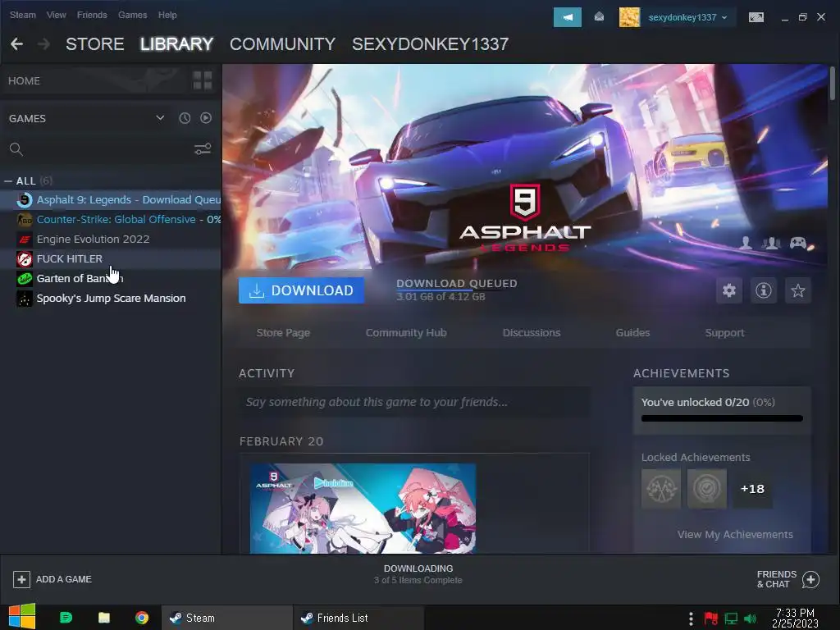The width and height of the screenshot is (840, 630).
Task: Open Chrome from the taskbar
Action: [x=142, y=618]
